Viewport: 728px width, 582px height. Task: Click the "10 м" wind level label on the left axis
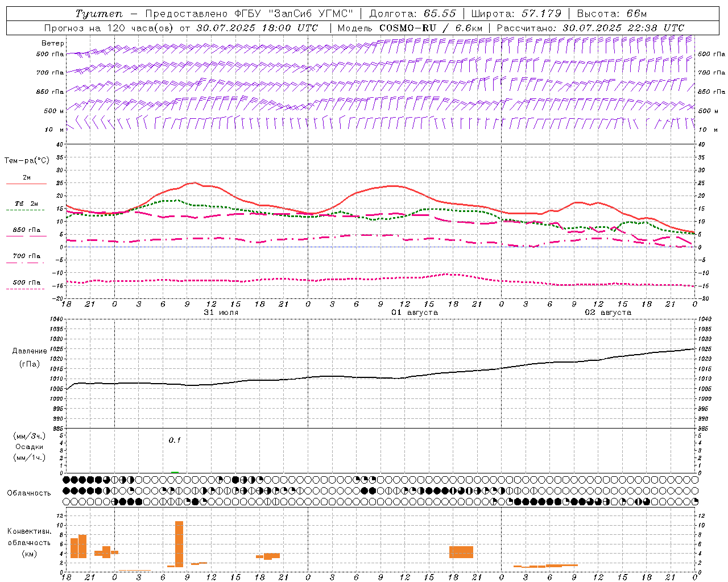pos(55,130)
